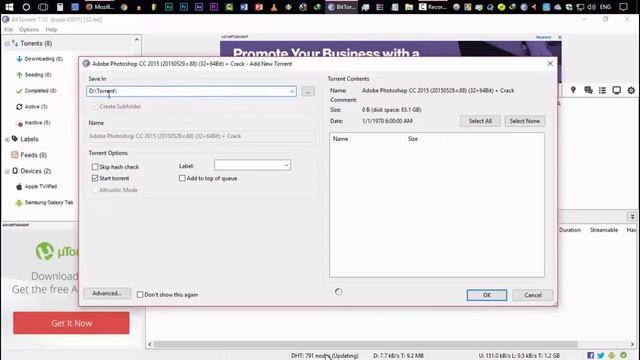The height and width of the screenshot is (360, 640).
Task: Click the Twitter icon in status bar
Action: point(601,356)
